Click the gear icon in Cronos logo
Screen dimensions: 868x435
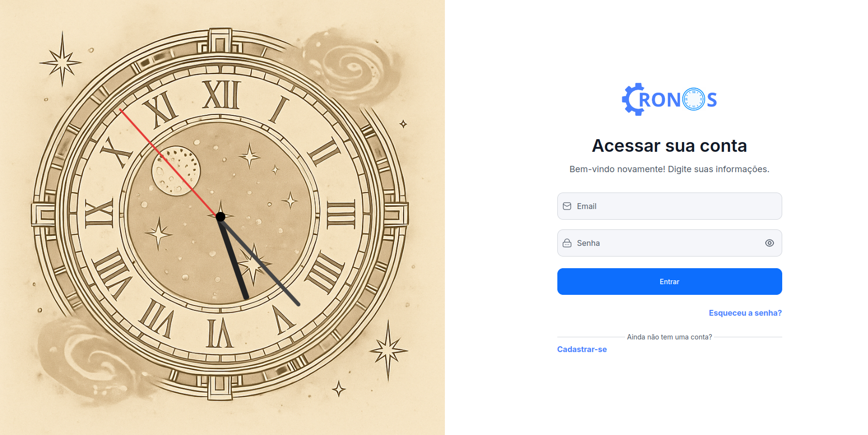633,99
